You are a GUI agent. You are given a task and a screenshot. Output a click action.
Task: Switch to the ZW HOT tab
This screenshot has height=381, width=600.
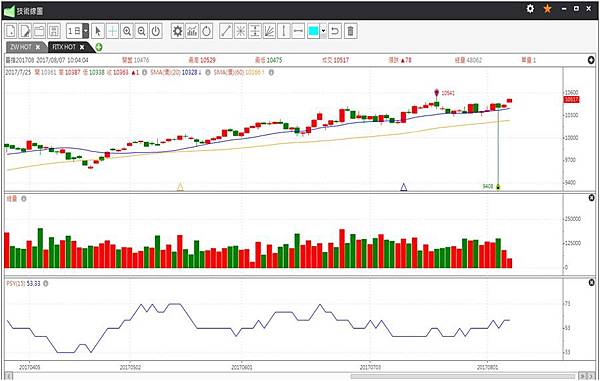click(21, 47)
